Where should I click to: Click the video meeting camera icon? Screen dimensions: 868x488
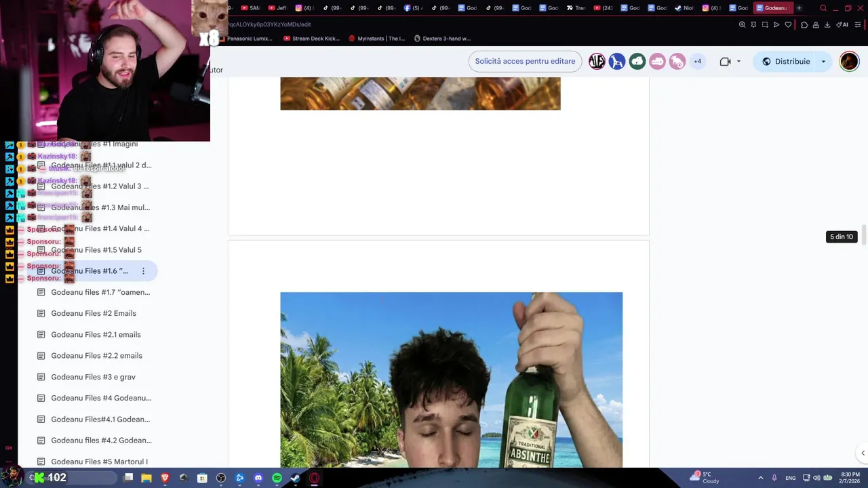pyautogui.click(x=725, y=62)
